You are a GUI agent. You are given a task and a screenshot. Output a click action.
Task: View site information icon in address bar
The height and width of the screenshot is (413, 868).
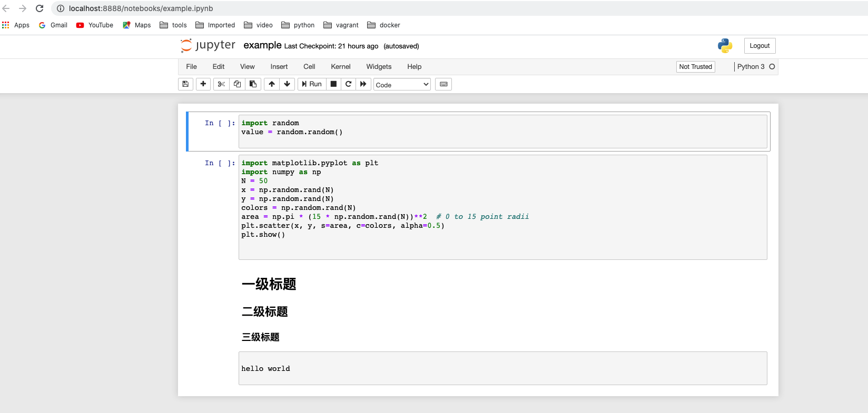click(x=61, y=8)
